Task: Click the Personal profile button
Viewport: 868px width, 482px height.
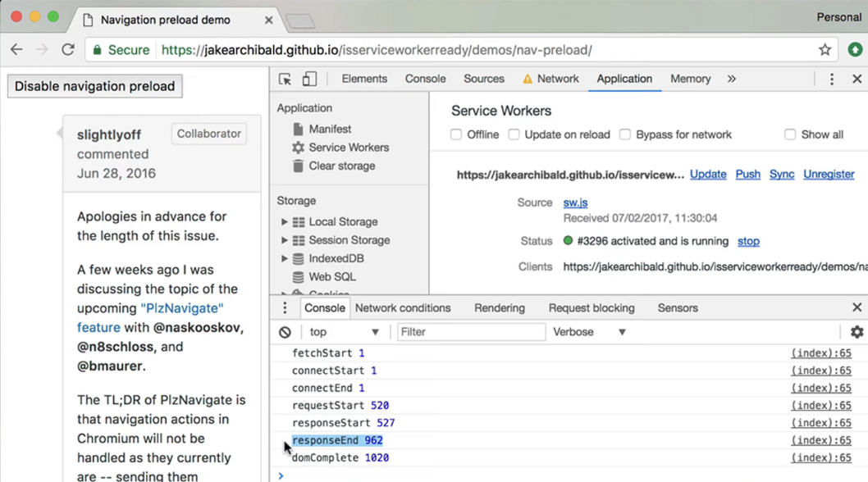Action: [x=838, y=17]
